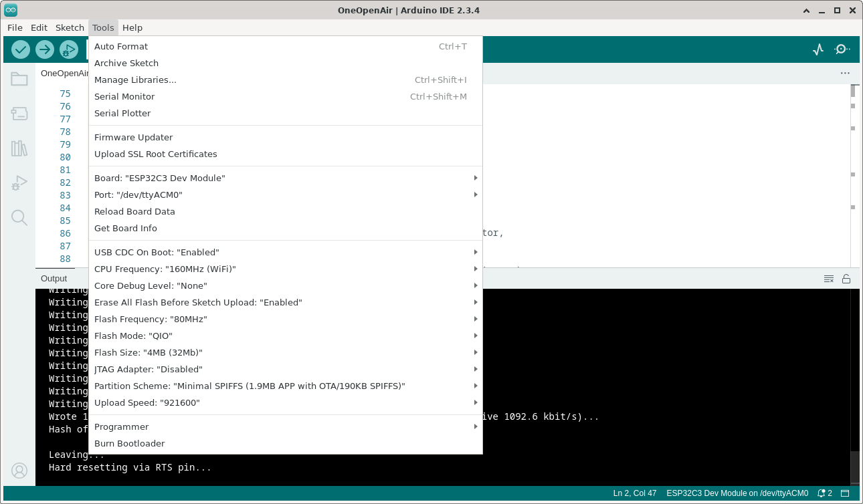
Task: Expand Core Debug Level options
Action: pyautogui.click(x=286, y=285)
